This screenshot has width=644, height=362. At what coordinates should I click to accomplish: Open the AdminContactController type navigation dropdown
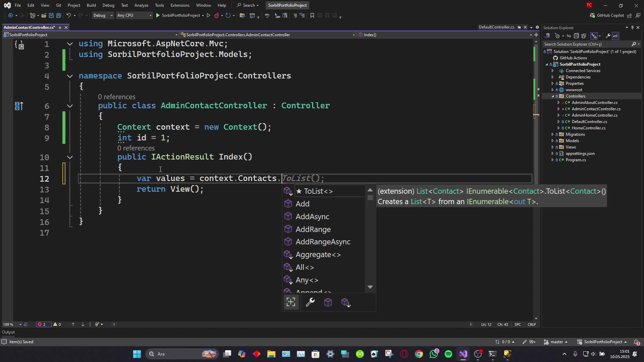pyautogui.click(x=268, y=35)
